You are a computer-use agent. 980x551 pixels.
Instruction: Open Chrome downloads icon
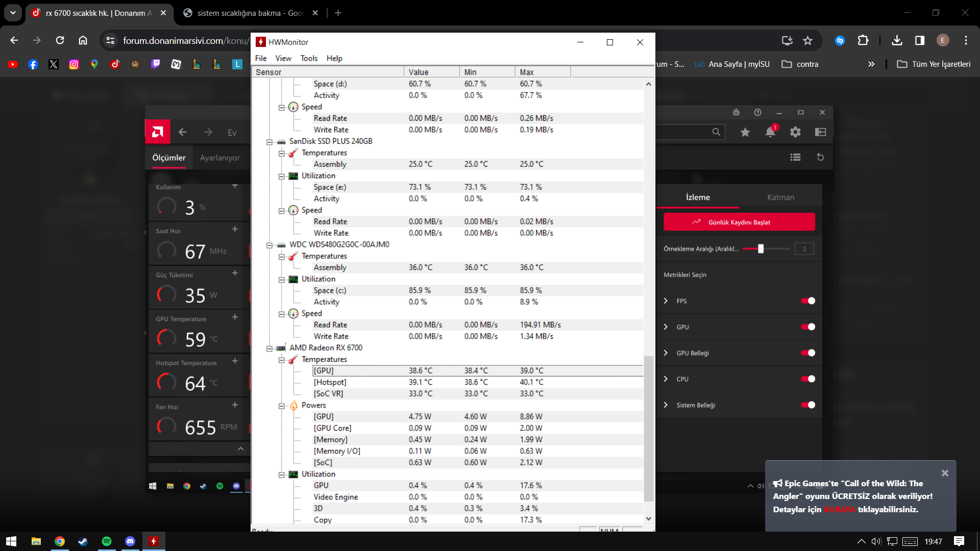tap(897, 40)
